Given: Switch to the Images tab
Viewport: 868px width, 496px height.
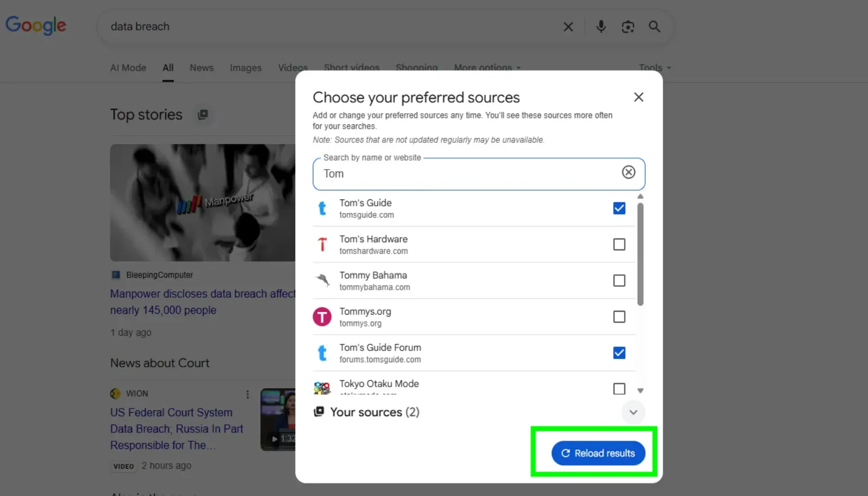Looking at the screenshot, I should (x=246, y=68).
